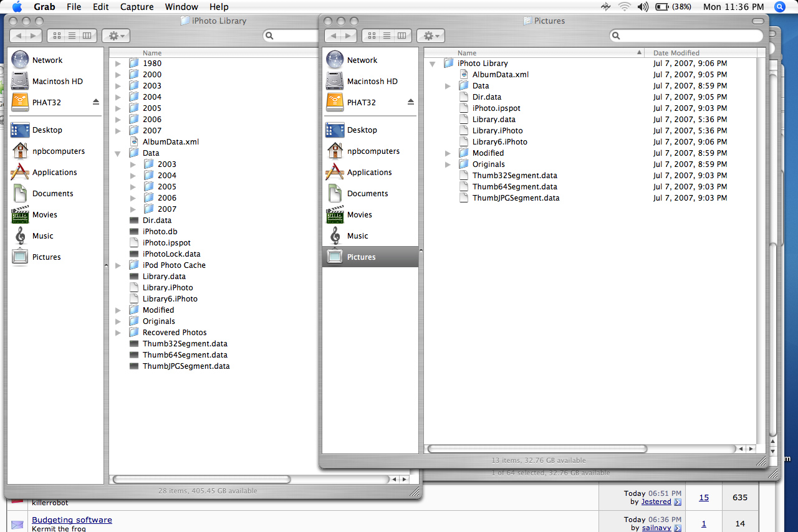
Task: Open the Grab application menu
Action: click(44, 7)
